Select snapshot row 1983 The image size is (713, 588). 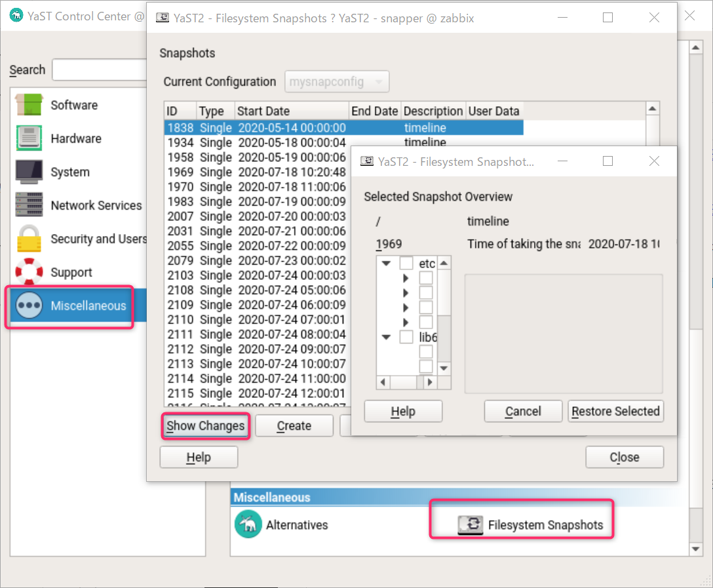(256, 201)
